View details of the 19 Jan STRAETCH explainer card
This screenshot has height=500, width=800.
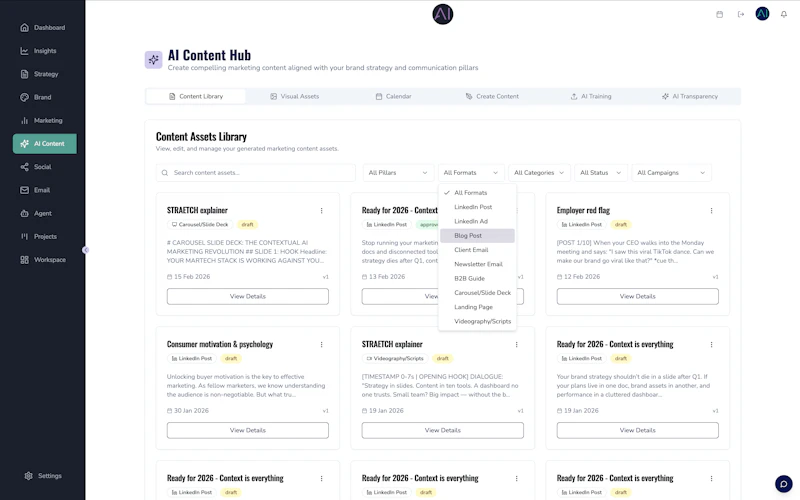(442, 431)
